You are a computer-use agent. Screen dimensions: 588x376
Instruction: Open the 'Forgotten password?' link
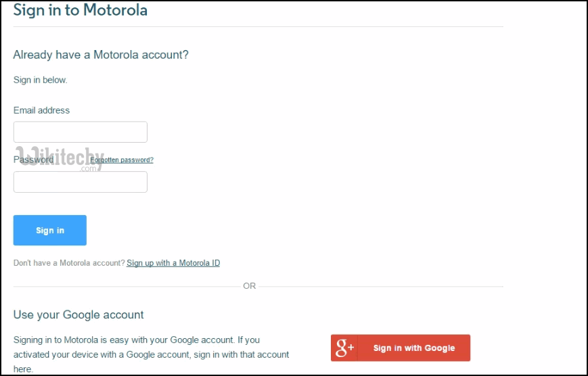point(122,160)
